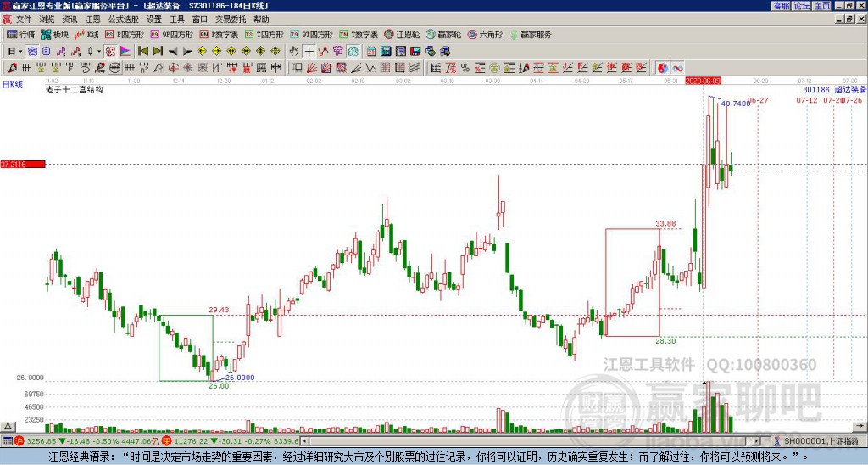
Task: Open the 9P四方形 tool
Action: [171, 34]
